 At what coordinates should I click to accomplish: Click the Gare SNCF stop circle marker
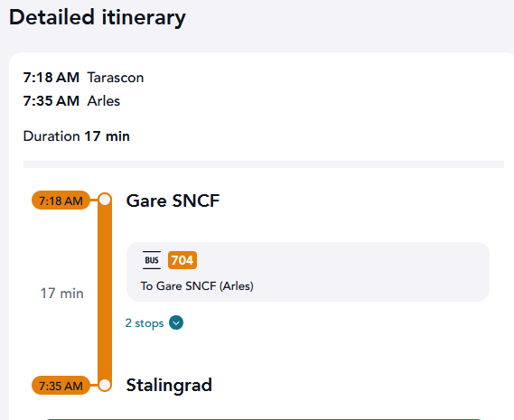click(x=105, y=200)
